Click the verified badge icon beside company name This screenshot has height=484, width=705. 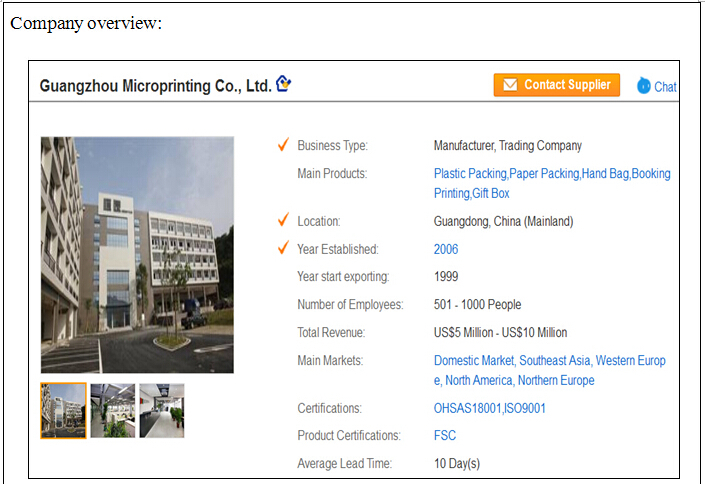click(x=284, y=84)
